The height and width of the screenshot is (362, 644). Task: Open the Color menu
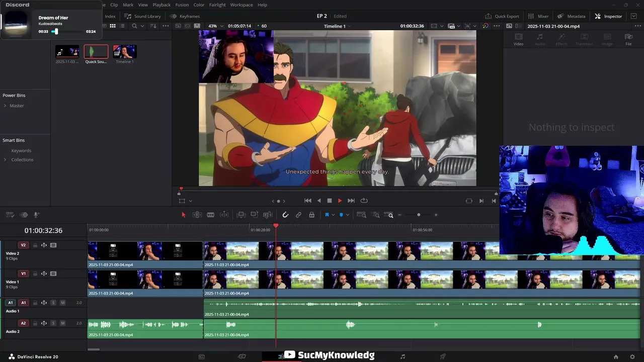pyautogui.click(x=199, y=5)
